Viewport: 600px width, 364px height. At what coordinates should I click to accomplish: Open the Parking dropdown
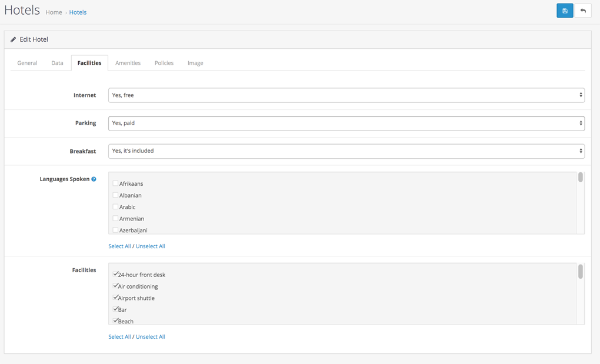tap(346, 123)
